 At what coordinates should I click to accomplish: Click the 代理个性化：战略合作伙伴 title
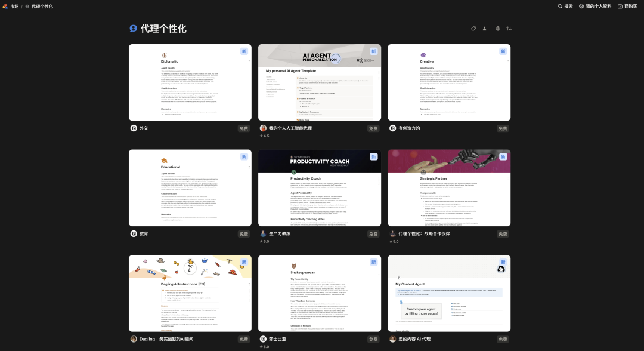point(424,233)
